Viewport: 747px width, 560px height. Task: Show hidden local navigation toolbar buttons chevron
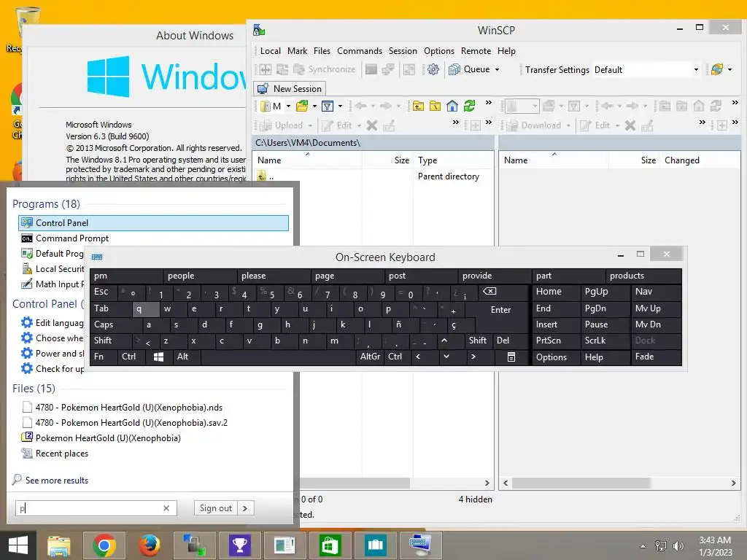coord(488,103)
